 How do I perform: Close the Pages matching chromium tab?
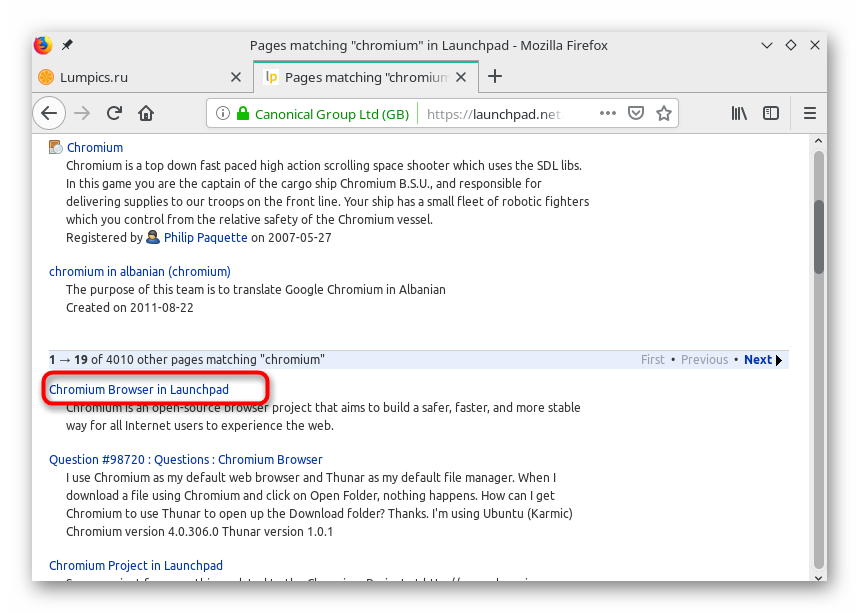point(461,77)
